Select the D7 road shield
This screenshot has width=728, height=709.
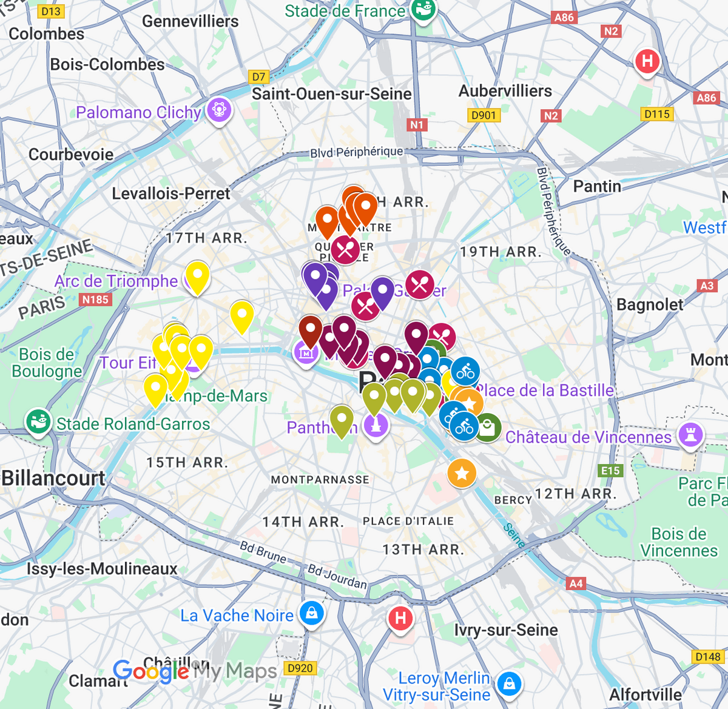point(259,76)
